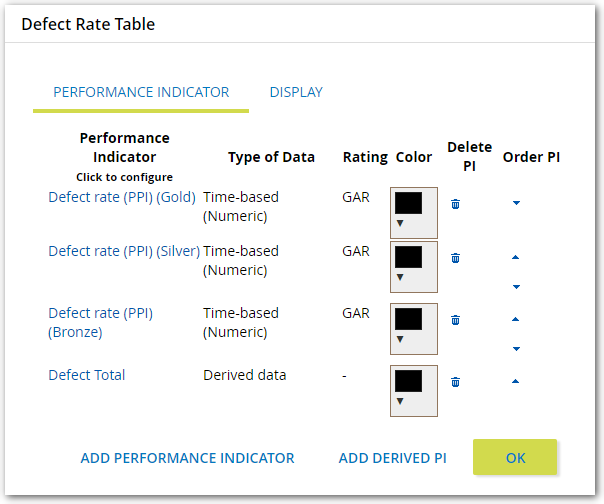Open color dropdown for Gold indicator
The width and height of the screenshot is (604, 504).
point(413,212)
